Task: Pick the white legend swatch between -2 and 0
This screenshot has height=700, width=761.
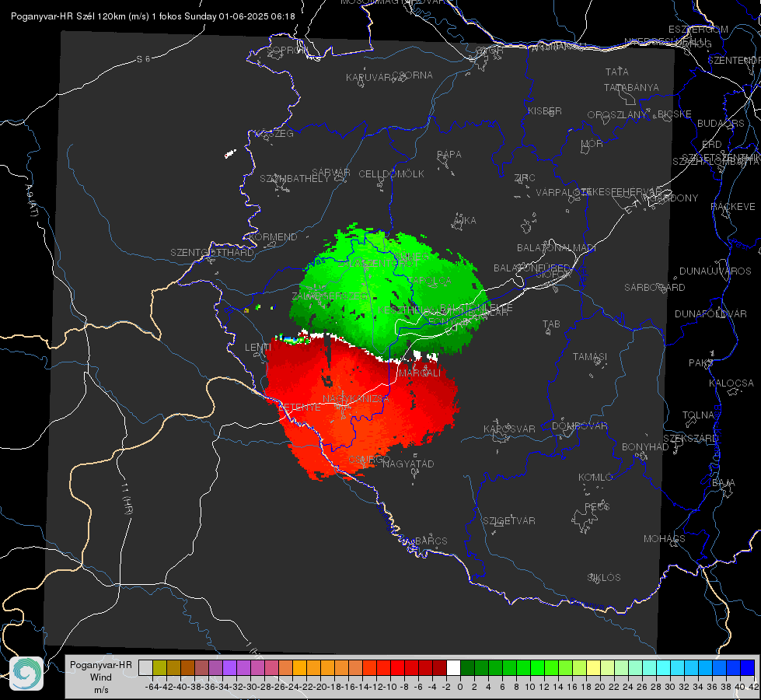Action: tap(453, 667)
